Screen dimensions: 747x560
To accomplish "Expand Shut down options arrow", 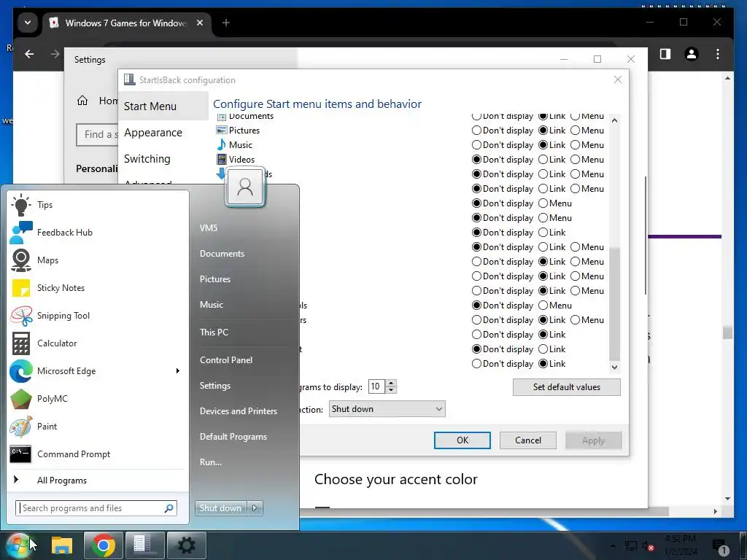I will pos(255,508).
